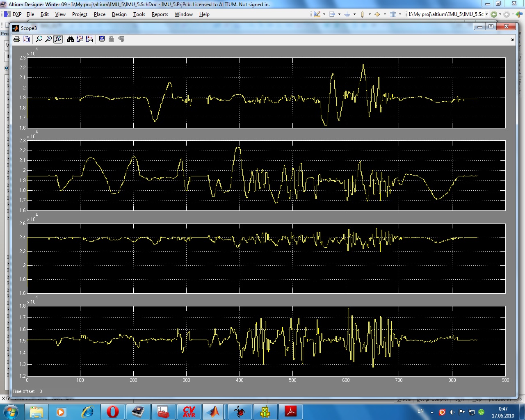
Task: Expand the power port ground dropdown
Action: point(354,14)
